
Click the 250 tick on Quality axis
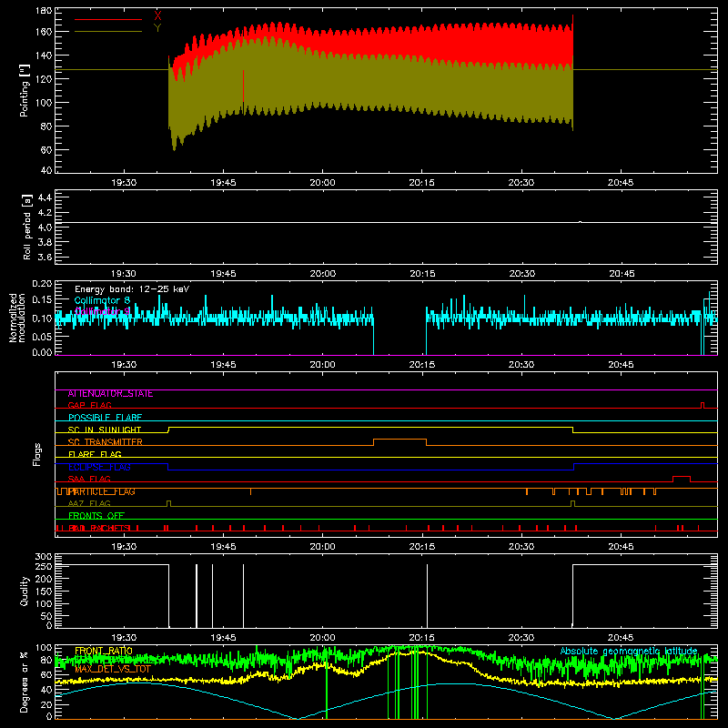coord(44,566)
